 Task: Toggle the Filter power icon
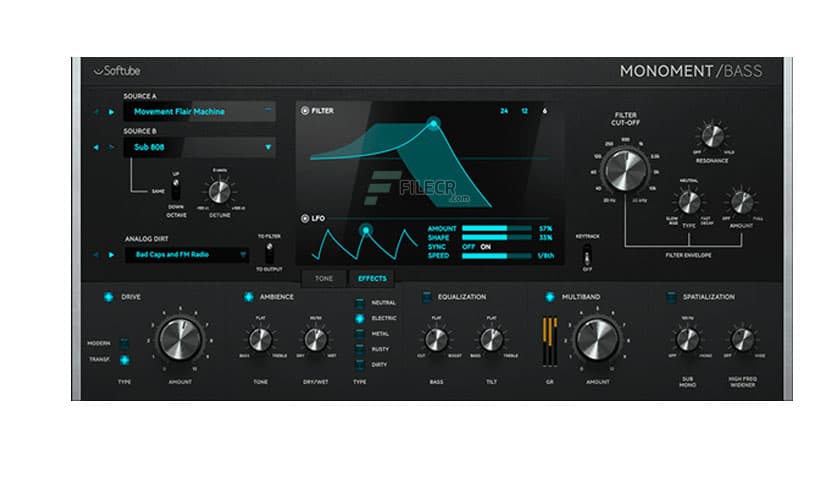(304, 110)
